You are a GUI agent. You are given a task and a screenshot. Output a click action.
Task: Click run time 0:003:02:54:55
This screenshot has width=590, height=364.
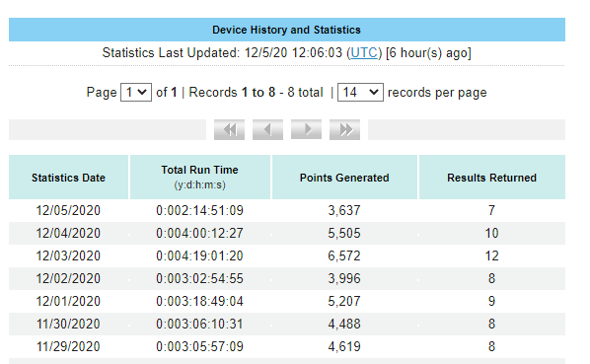(x=200, y=278)
